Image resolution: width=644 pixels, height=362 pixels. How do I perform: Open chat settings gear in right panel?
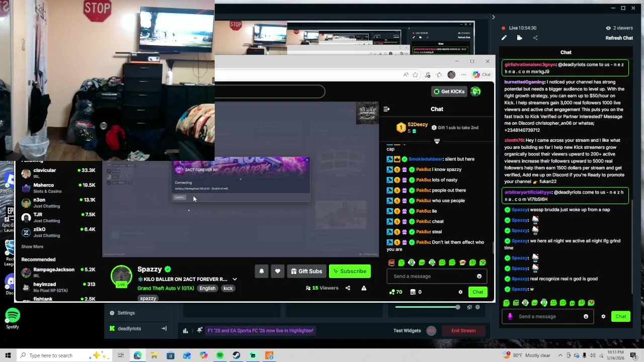pos(603,316)
